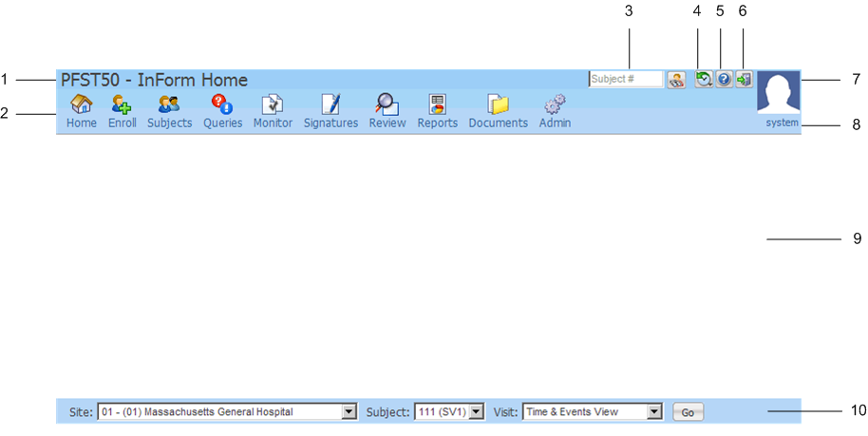This screenshot has height=436, width=868.
Task: Open the Admin gears icon
Action: tap(555, 104)
